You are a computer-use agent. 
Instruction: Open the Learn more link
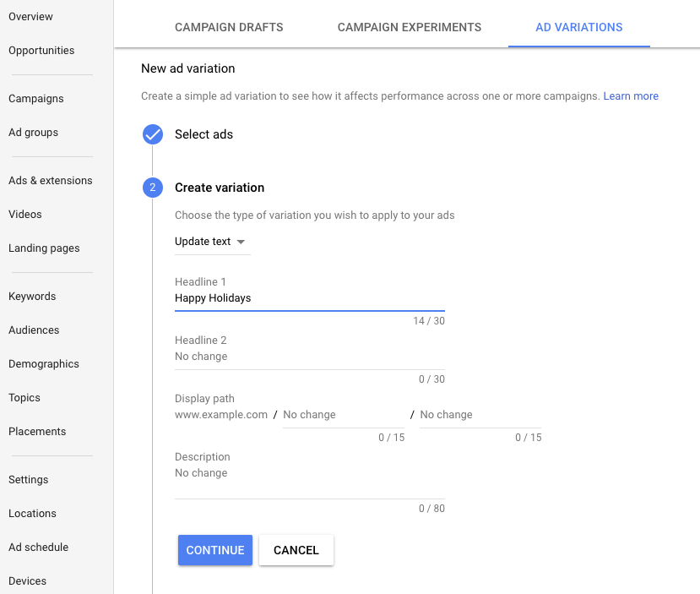pos(631,96)
